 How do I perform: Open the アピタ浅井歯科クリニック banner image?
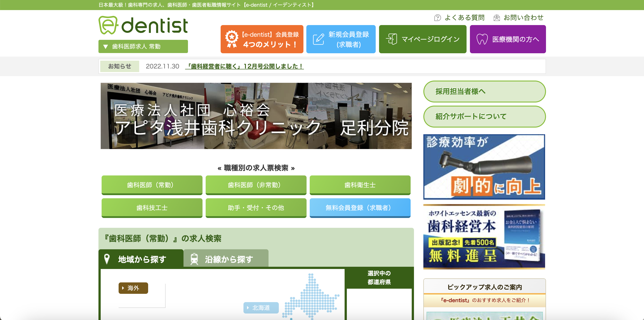[x=256, y=116]
